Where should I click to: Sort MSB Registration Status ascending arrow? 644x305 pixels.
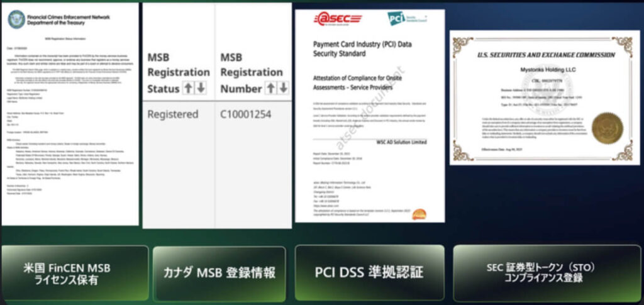pyautogui.click(x=188, y=88)
